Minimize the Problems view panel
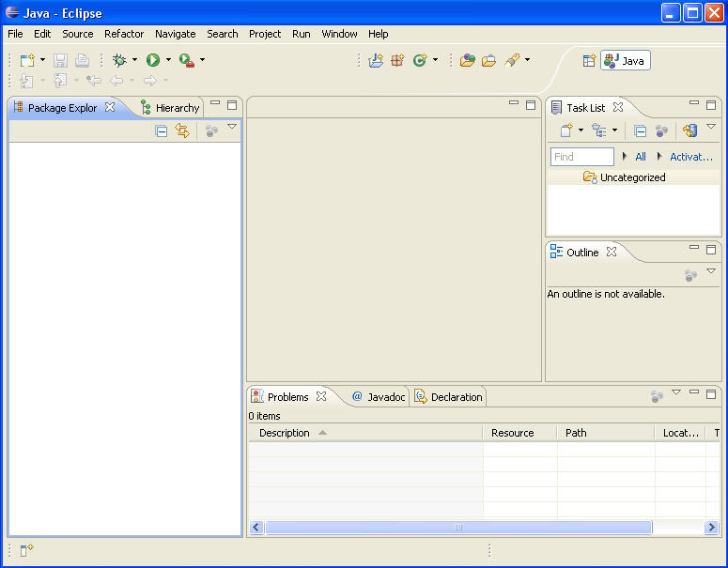Viewport: 728px width, 568px height. pyautogui.click(x=694, y=391)
